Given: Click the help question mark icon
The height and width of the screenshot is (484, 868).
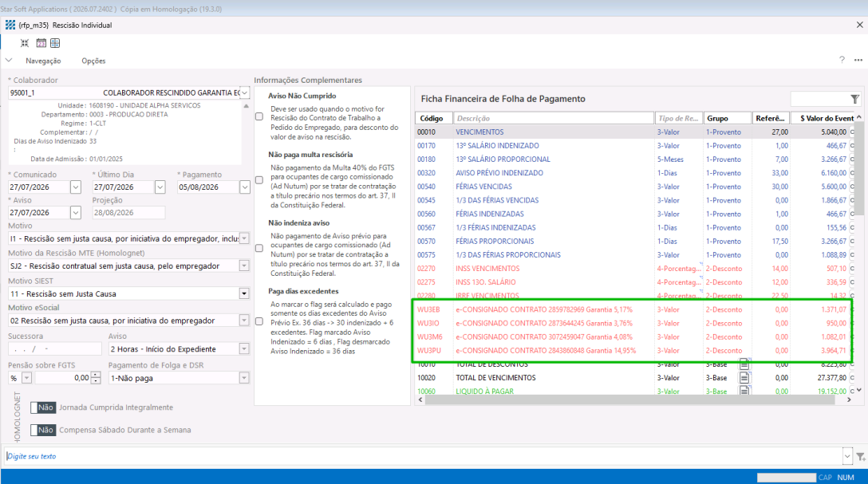Looking at the screenshot, I should 842,60.
